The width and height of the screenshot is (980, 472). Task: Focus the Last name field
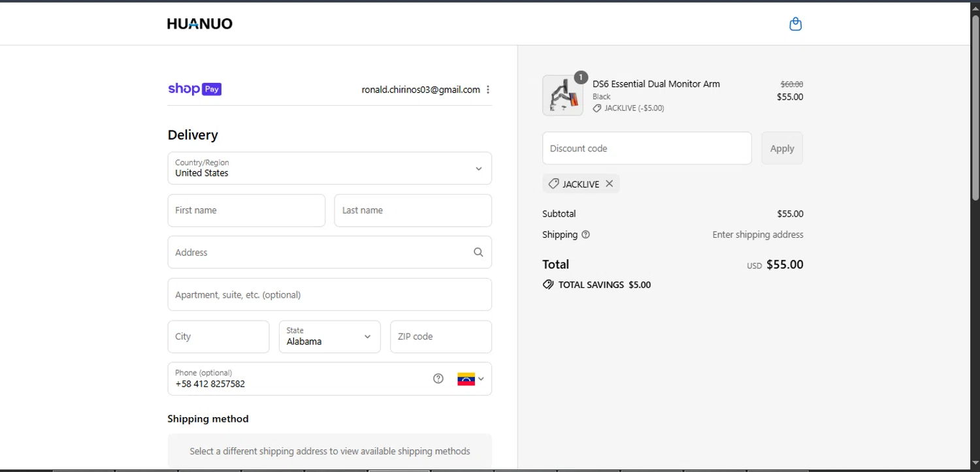pos(413,210)
